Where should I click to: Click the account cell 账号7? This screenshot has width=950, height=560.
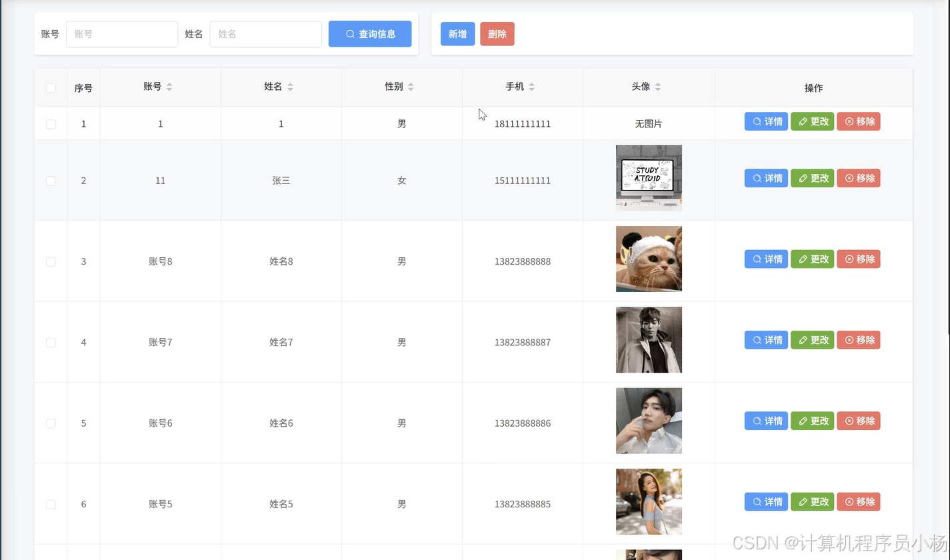161,343
